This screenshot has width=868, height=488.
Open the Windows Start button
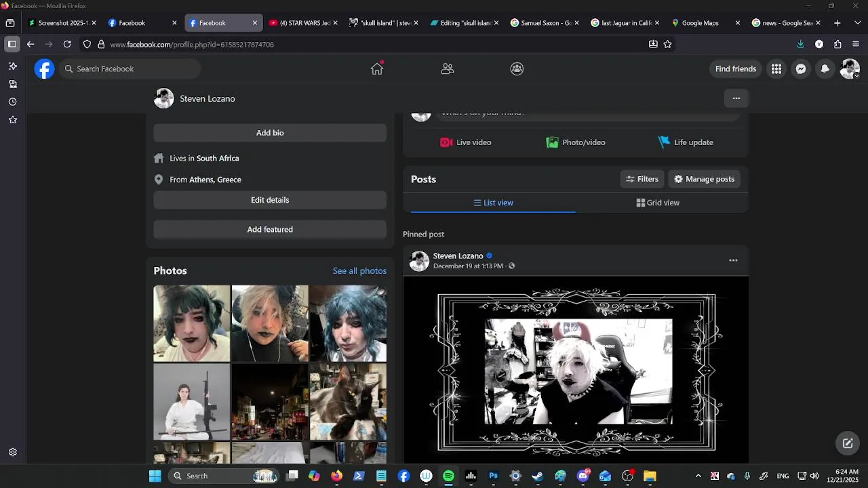pyautogui.click(x=155, y=476)
